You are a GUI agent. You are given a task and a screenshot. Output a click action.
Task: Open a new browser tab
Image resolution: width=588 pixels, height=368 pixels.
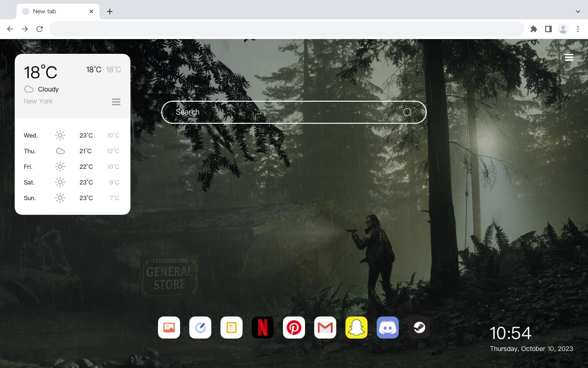(x=109, y=11)
